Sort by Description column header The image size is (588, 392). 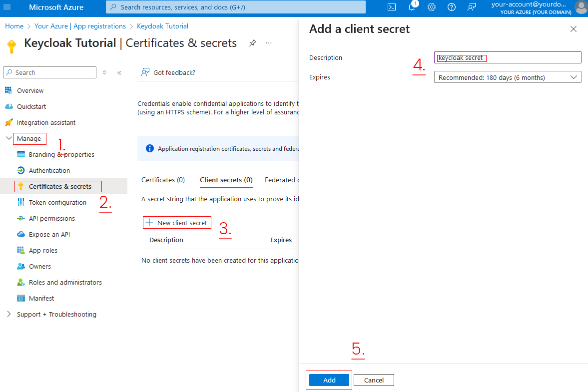pyautogui.click(x=166, y=240)
